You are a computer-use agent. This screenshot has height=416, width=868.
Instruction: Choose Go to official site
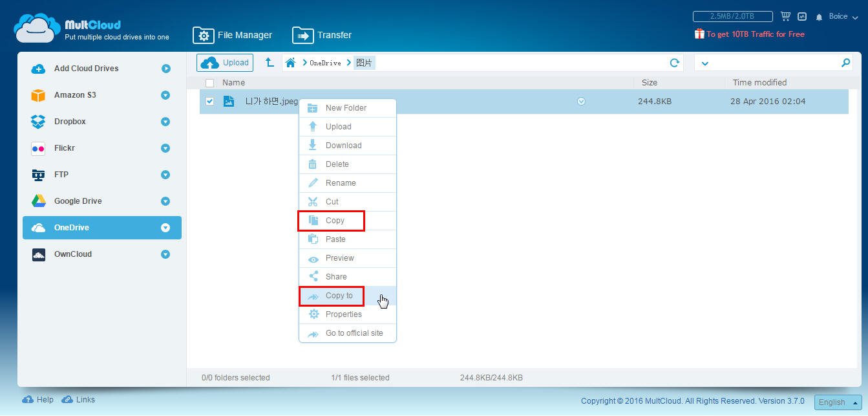[348, 333]
